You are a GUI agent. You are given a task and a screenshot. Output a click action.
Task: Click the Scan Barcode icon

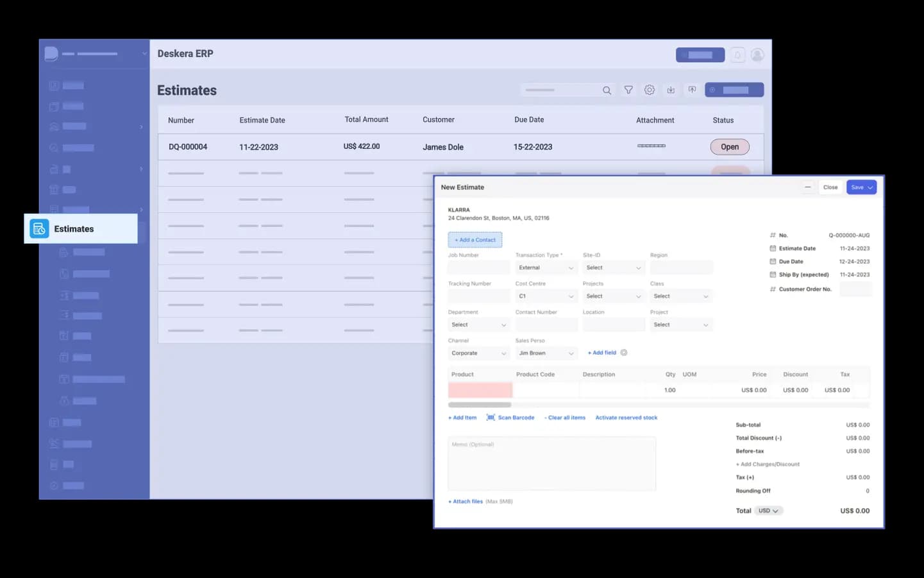(x=491, y=418)
